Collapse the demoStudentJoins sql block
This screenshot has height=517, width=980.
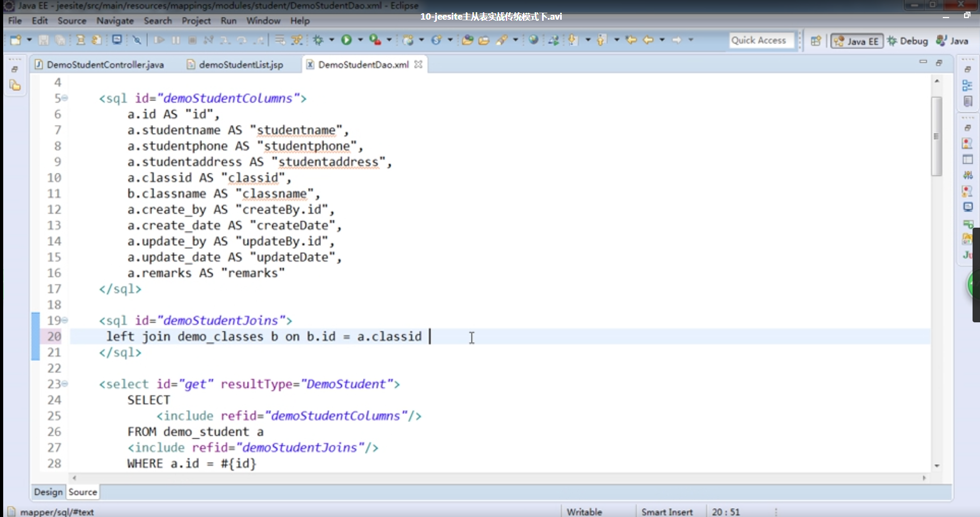coord(64,320)
